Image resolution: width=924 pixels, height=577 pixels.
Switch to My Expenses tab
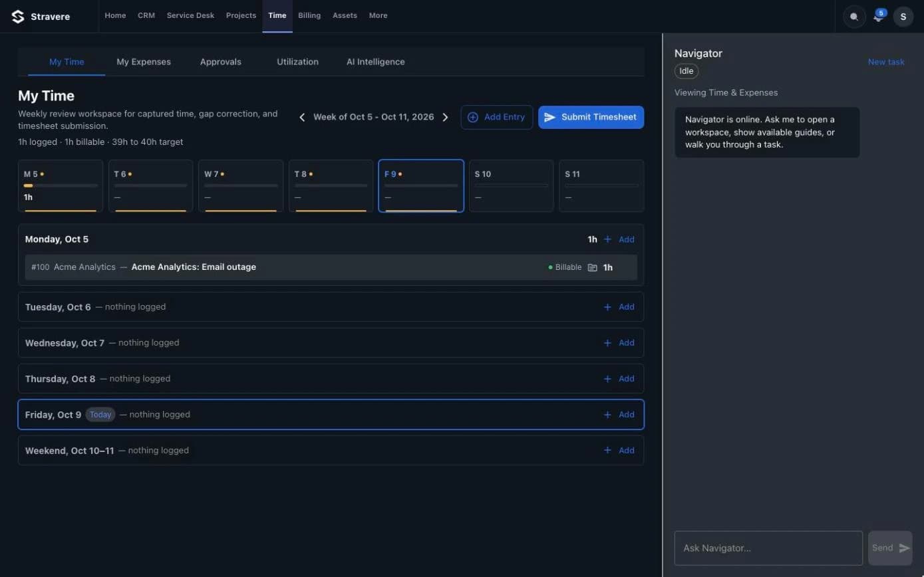click(144, 62)
